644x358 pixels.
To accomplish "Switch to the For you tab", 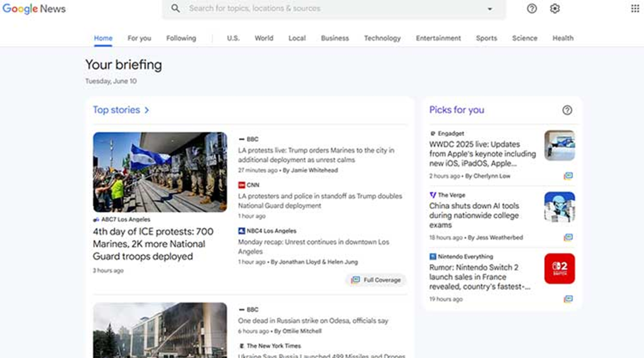I will 139,38.
